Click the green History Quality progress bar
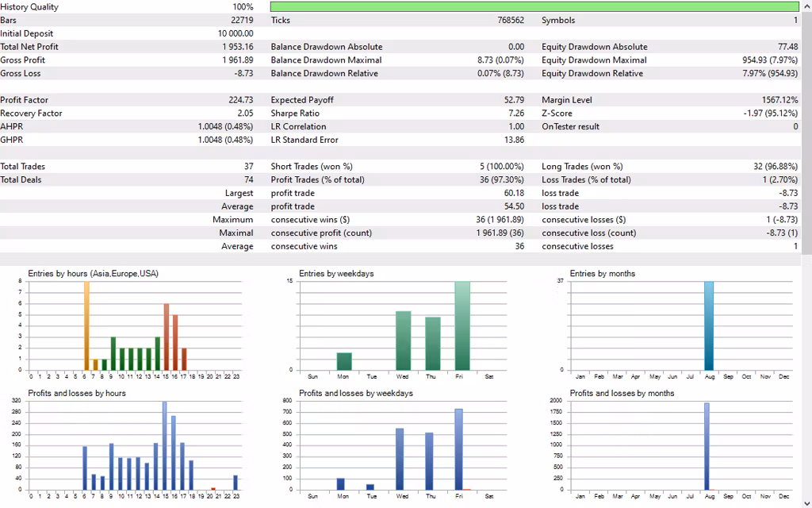 (534, 7)
